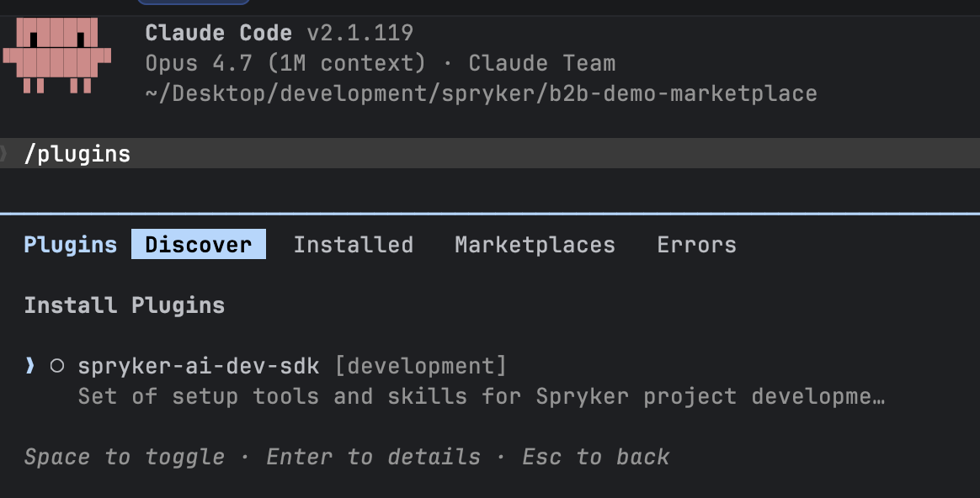Click the 'Install Plugins' section title
Image resolution: width=980 pixels, height=498 pixels.
pos(125,305)
